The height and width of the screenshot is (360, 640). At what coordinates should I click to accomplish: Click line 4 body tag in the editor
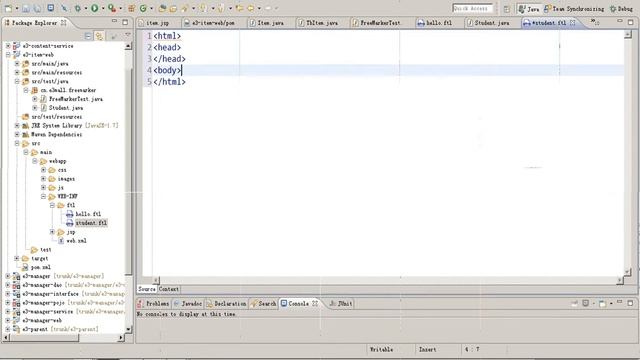[x=167, y=70]
